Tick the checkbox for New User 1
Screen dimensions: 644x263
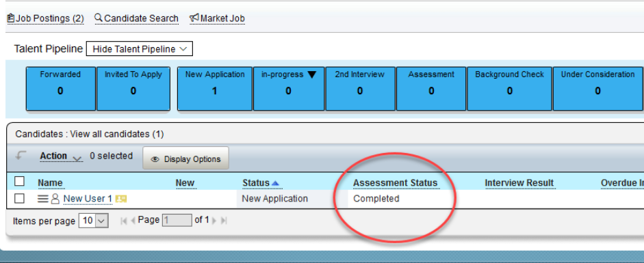click(x=19, y=199)
